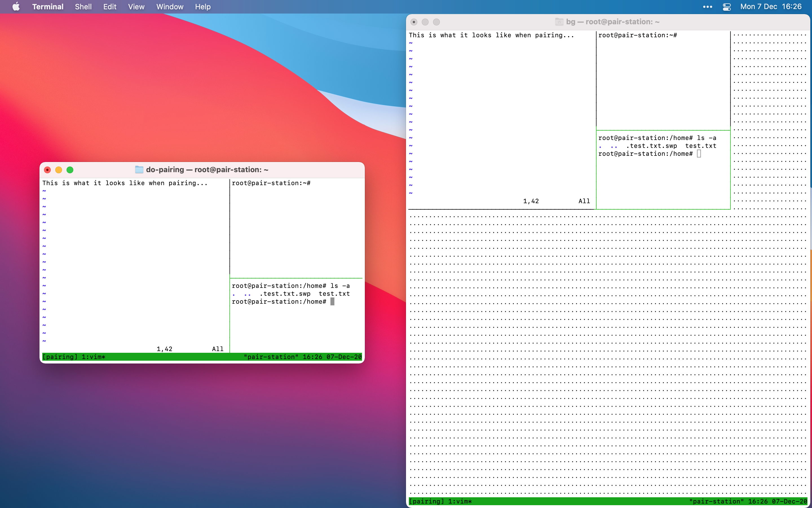
Task: Click the bg window title text
Action: (613, 22)
